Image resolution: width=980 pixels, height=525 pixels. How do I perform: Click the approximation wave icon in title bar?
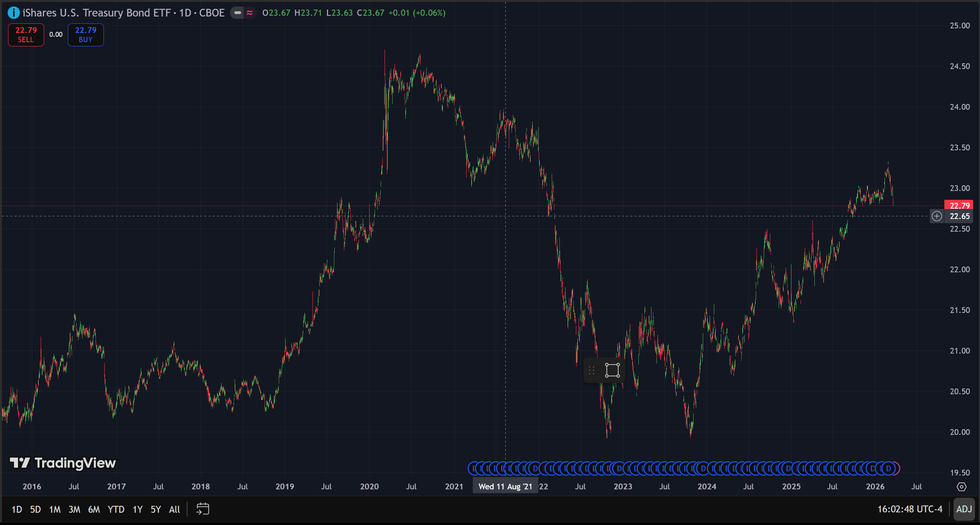pyautogui.click(x=250, y=13)
